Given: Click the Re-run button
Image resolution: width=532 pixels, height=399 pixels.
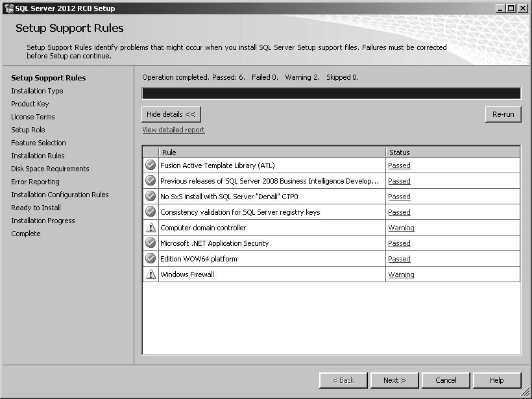Looking at the screenshot, I should 503,114.
